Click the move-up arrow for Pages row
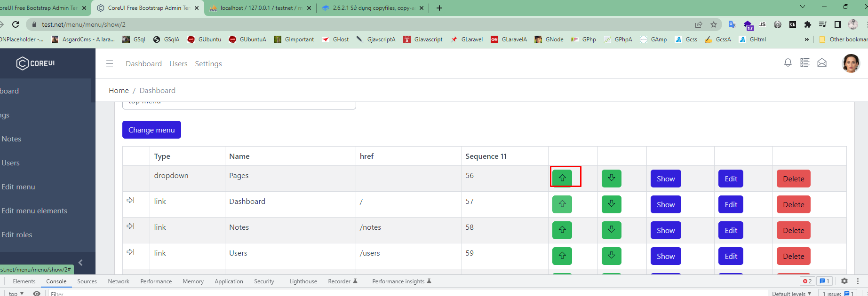Viewport: 868px width, 296px height. tap(562, 179)
